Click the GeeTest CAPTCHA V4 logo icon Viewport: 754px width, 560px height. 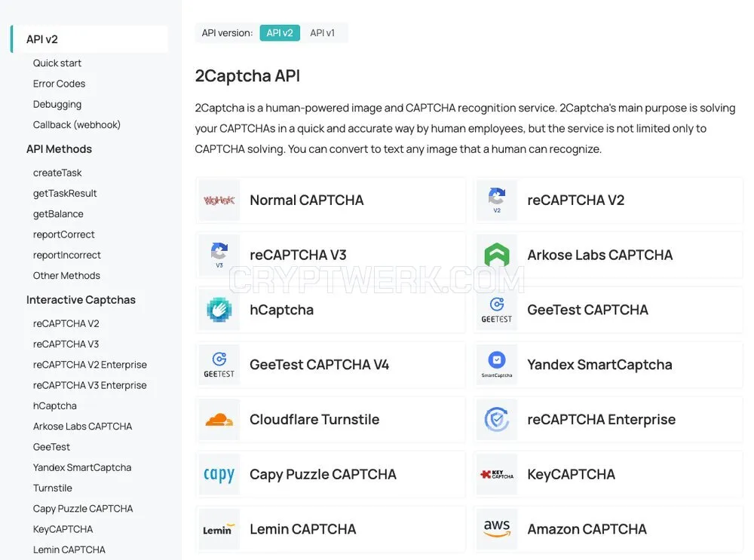pyautogui.click(x=219, y=365)
